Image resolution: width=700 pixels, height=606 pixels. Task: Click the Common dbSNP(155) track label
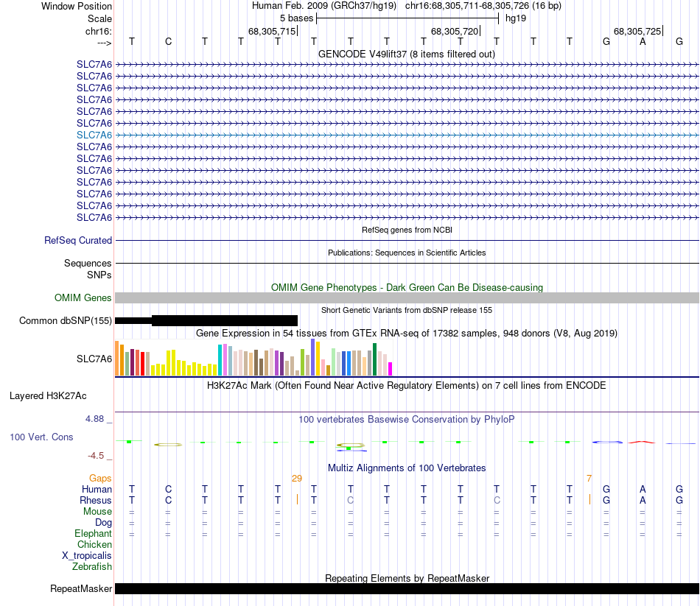click(66, 320)
